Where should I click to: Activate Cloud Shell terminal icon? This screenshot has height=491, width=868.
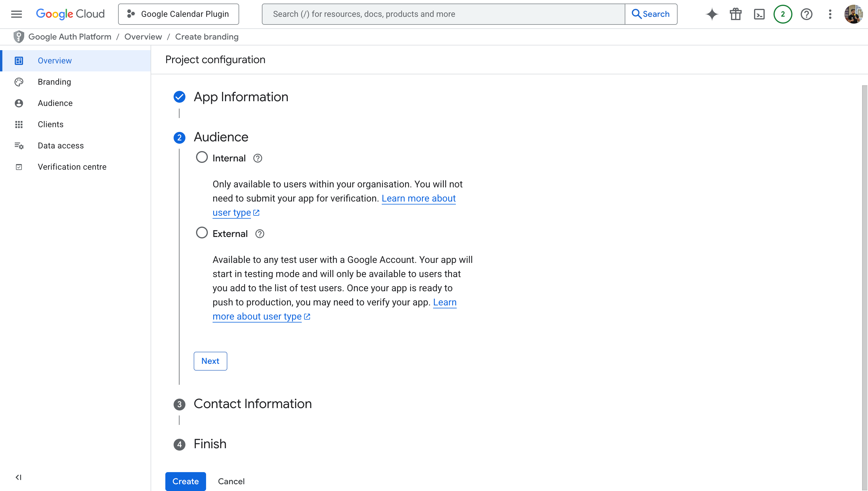pyautogui.click(x=759, y=14)
